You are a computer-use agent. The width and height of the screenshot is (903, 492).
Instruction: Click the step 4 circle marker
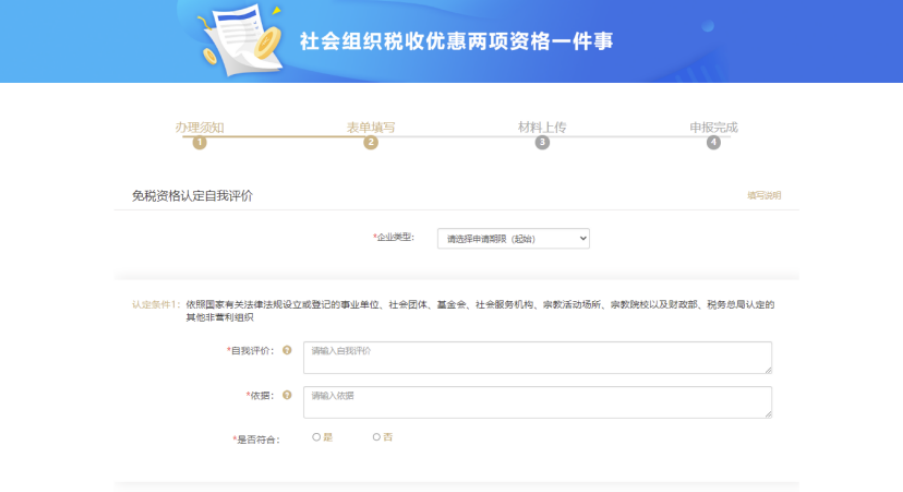[x=713, y=143]
